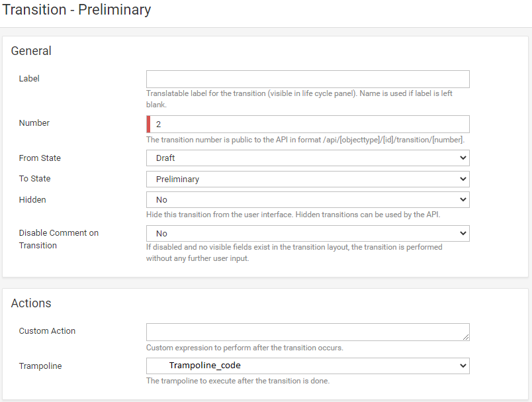Open the Trampoline dropdown showing Trampoline_code
The height and width of the screenshot is (402, 532).
point(308,366)
